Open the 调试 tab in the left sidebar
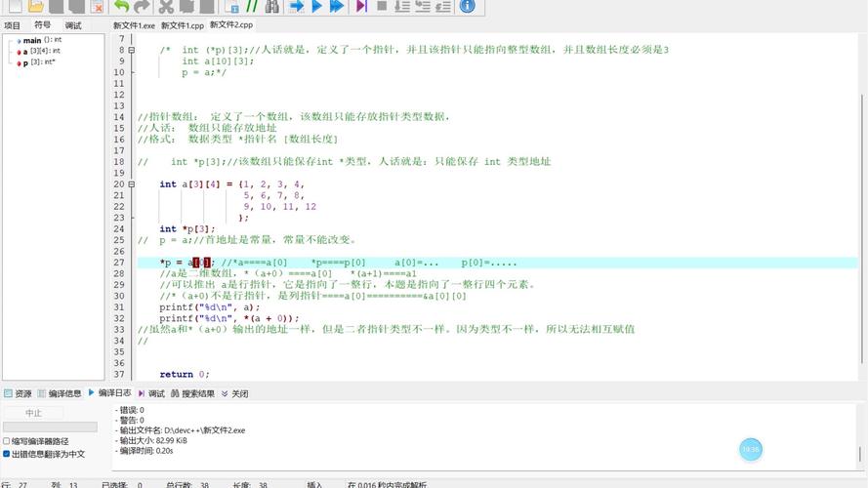The height and width of the screenshot is (488, 868). coord(73,25)
